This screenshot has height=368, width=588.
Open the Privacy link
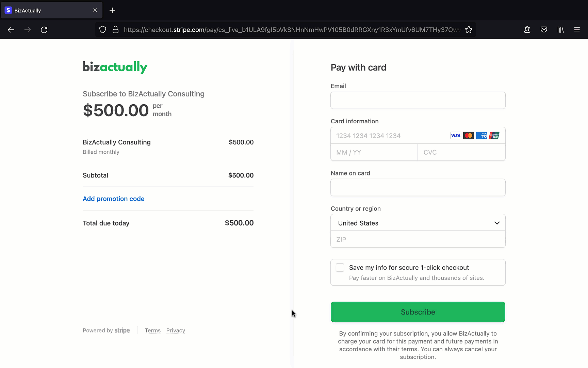(176, 331)
